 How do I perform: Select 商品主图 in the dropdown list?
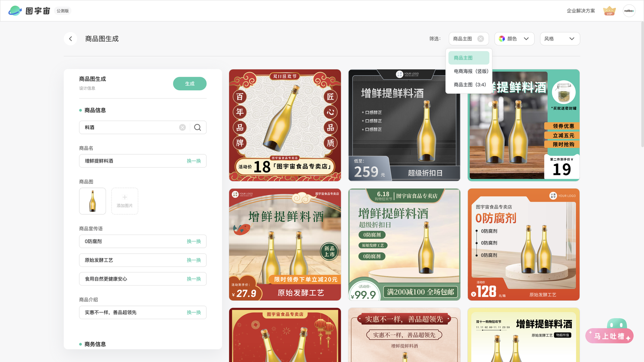469,58
